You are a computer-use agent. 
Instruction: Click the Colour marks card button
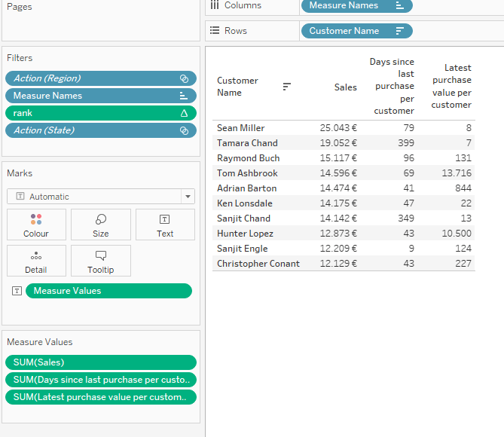(35, 225)
